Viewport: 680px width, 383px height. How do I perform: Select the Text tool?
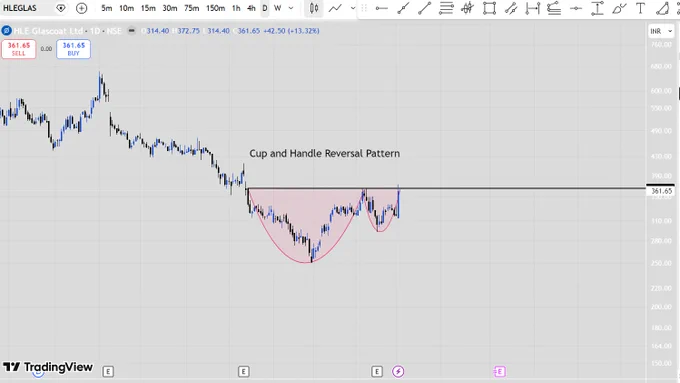click(640, 8)
